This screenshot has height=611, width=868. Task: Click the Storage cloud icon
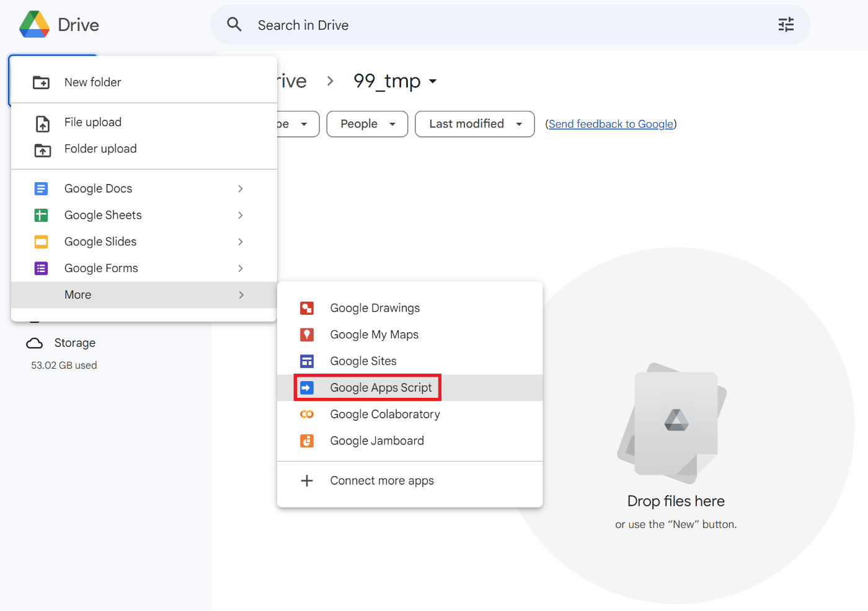(x=35, y=343)
